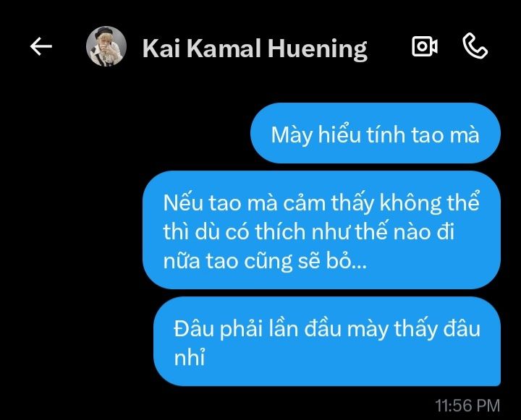Viewport: 521px width, 420px height.
Task: Open Kai Kamal Huening's profile picture
Action: pyautogui.click(x=106, y=46)
